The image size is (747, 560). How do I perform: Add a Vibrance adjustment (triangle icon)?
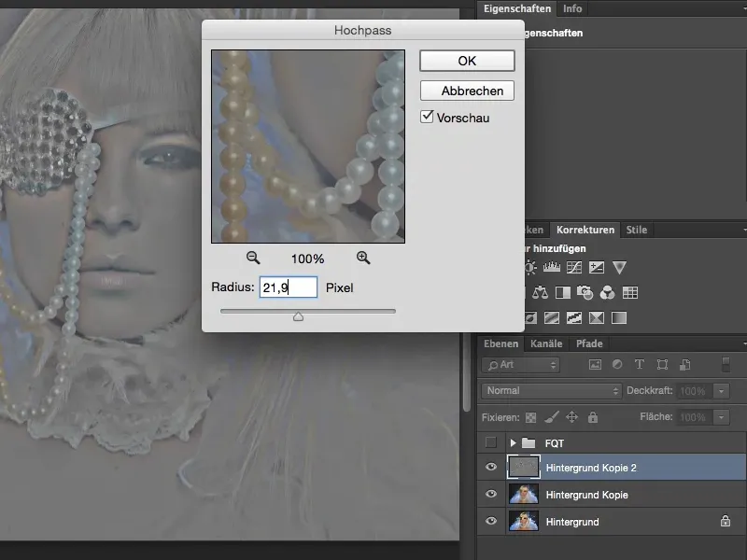pos(619,267)
